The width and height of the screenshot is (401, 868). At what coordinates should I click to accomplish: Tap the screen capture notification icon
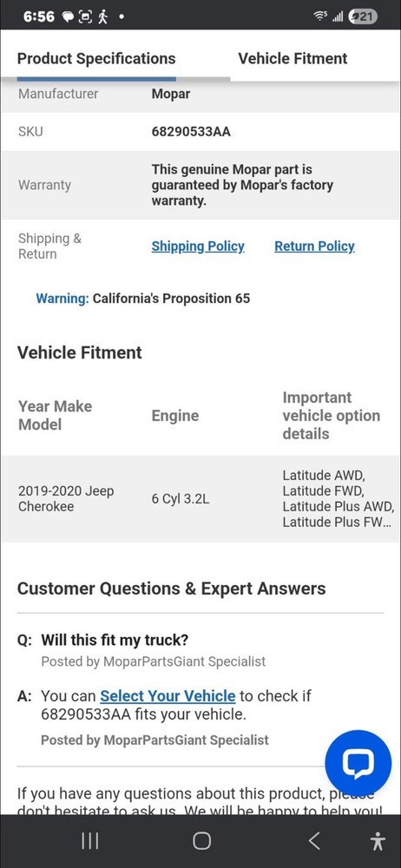(85, 17)
